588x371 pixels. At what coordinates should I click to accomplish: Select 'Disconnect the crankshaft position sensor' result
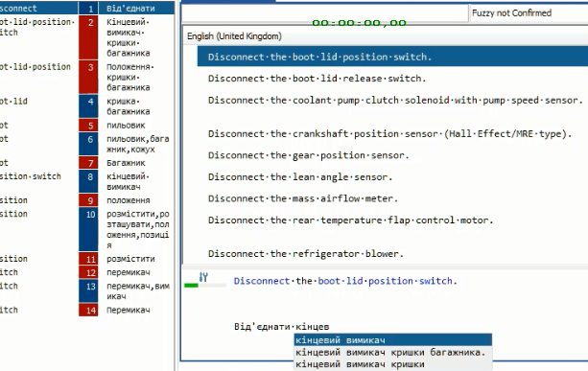click(390, 134)
